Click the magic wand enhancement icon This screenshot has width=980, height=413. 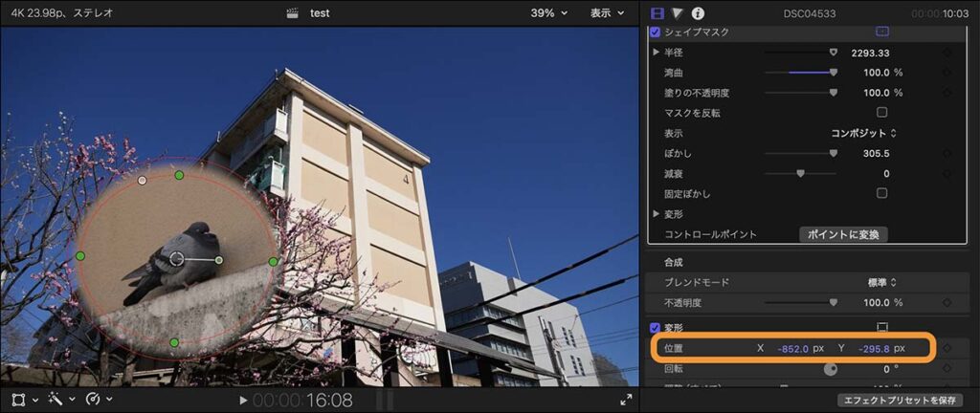56,400
